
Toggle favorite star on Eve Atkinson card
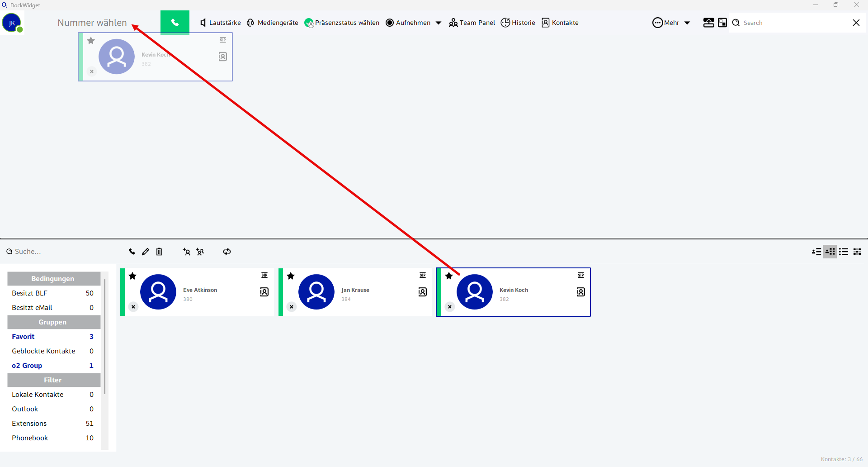tap(132, 276)
